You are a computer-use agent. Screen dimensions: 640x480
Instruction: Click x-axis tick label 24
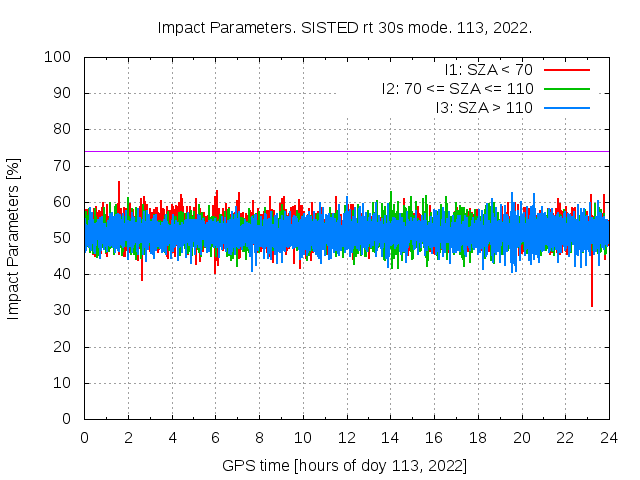pyautogui.click(x=608, y=437)
